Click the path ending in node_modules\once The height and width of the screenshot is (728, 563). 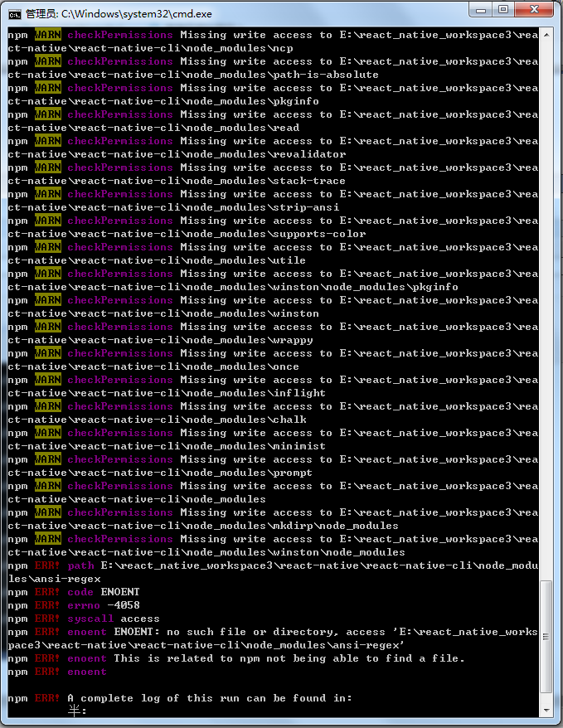click(153, 366)
